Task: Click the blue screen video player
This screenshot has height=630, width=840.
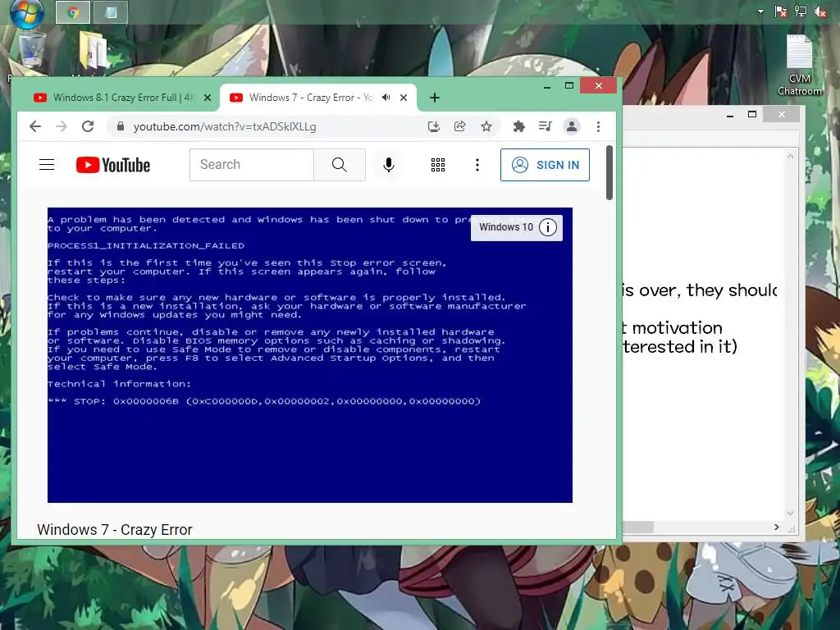Action: (309, 354)
